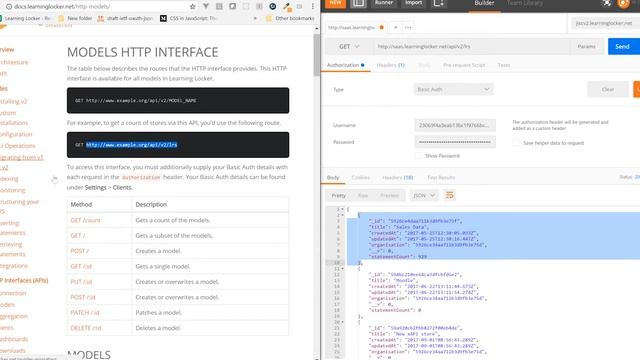Select the response Cookies tab
The width and height of the screenshot is (640, 360).
click(360, 178)
